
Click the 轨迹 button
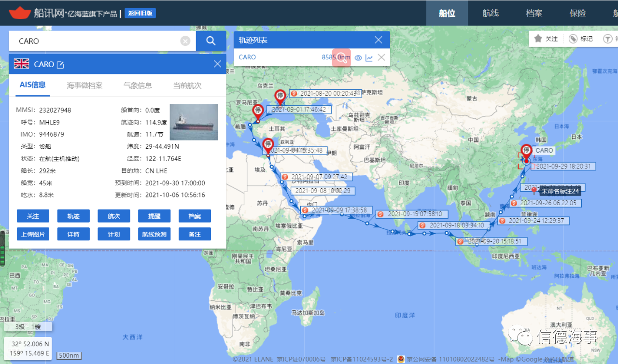pyautogui.click(x=73, y=216)
